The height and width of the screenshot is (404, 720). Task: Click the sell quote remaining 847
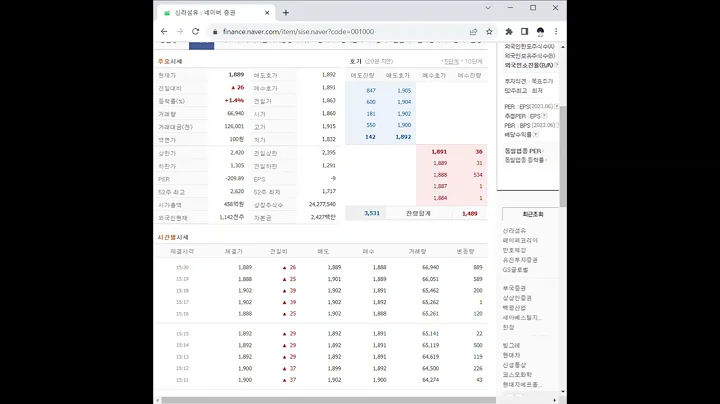[x=371, y=90]
